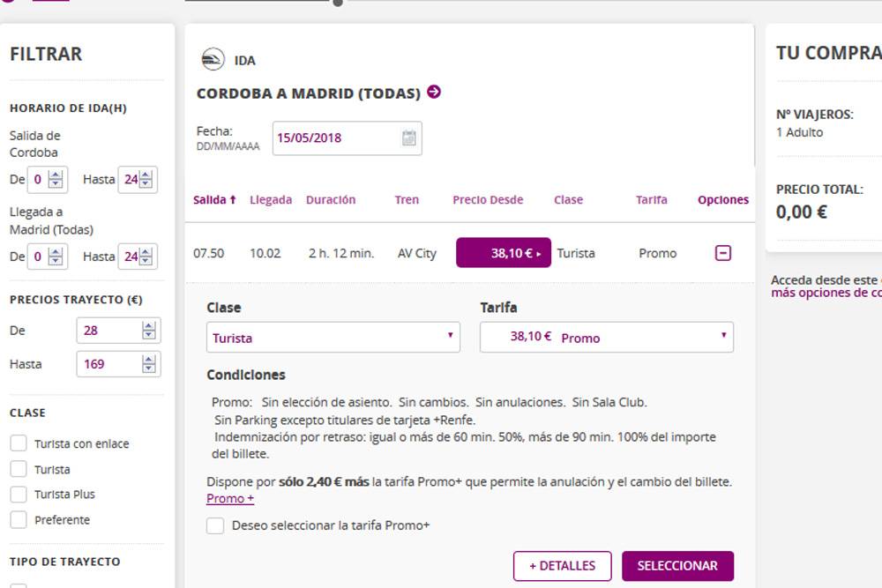Enable the Turista Plus class filter
The width and height of the screenshot is (882, 588).
19,495
